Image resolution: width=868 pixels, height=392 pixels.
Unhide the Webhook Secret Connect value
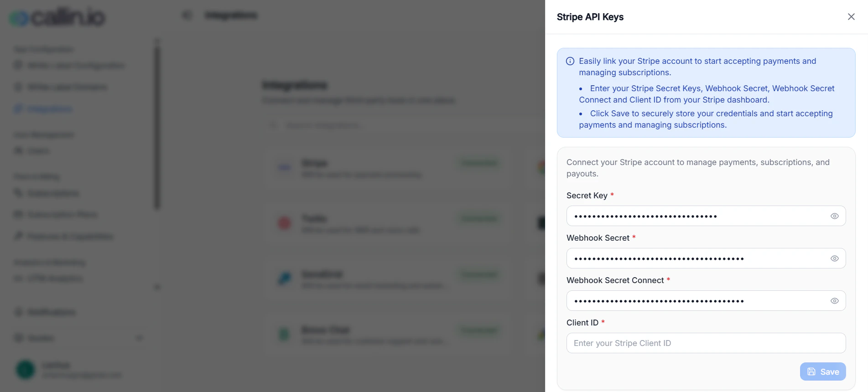pyautogui.click(x=835, y=300)
